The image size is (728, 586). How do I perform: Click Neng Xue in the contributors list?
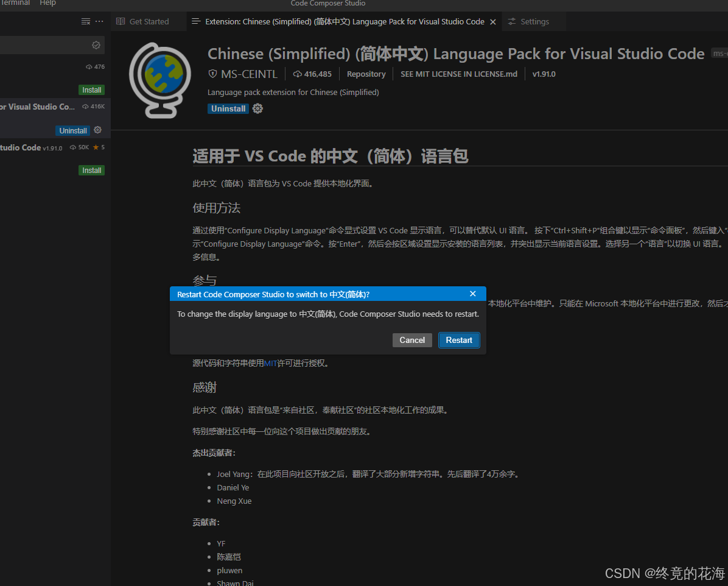click(x=234, y=501)
